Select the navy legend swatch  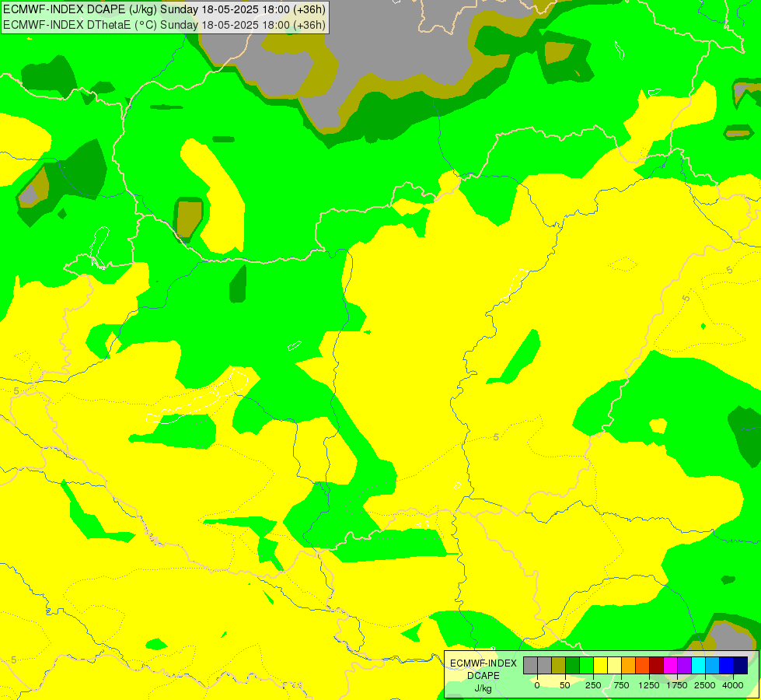coord(741,665)
